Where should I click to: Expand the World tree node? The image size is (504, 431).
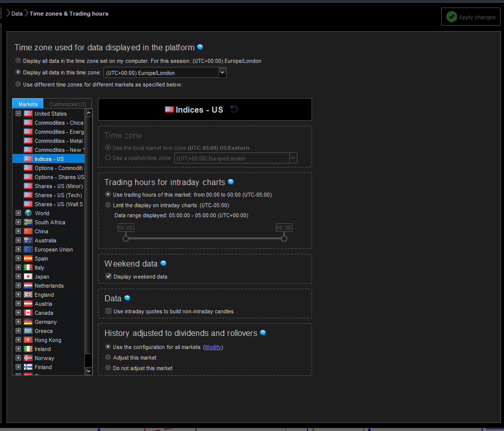point(18,213)
